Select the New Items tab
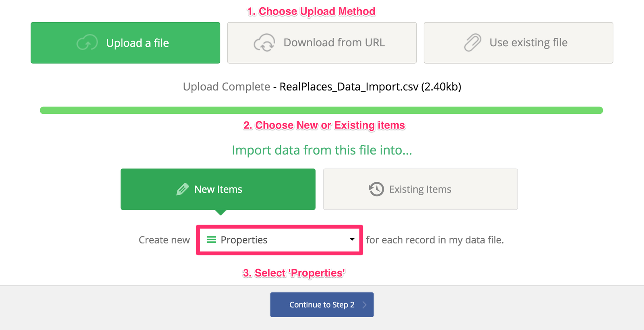The height and width of the screenshot is (330, 644). point(218,189)
